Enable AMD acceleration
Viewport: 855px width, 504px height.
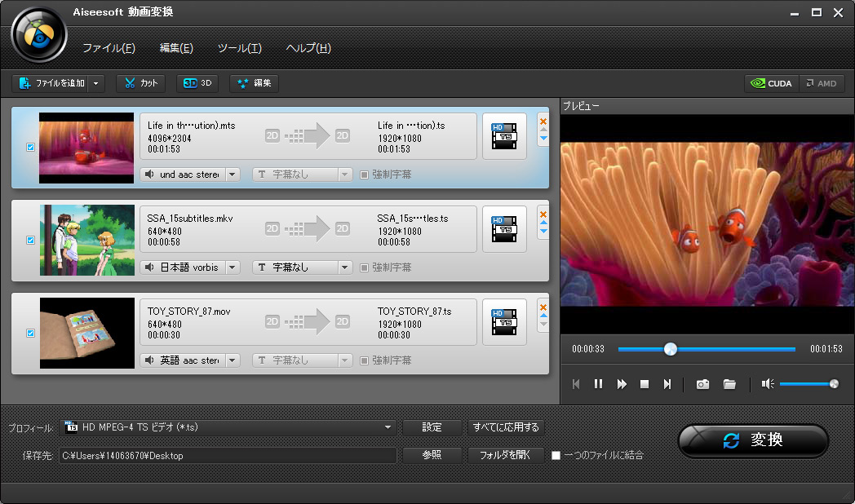822,83
